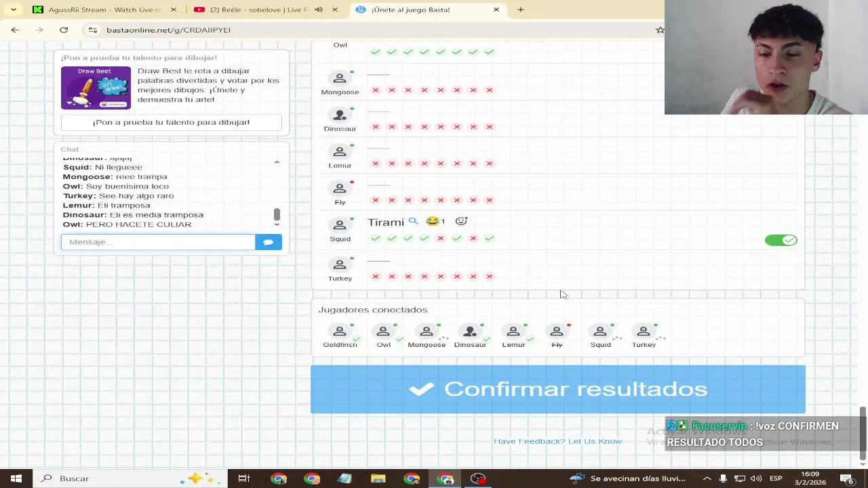
Task: Click the magnifier icon next to Tirami
Action: [x=413, y=221]
